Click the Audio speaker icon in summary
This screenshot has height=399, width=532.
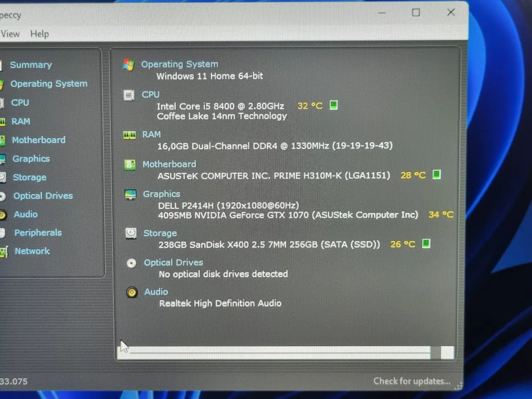point(132,293)
